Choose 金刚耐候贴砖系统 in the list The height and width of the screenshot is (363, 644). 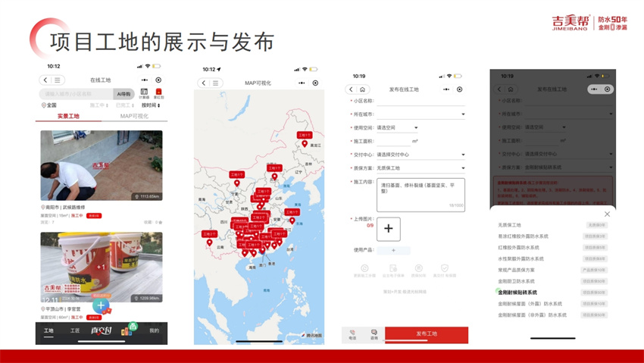517,293
